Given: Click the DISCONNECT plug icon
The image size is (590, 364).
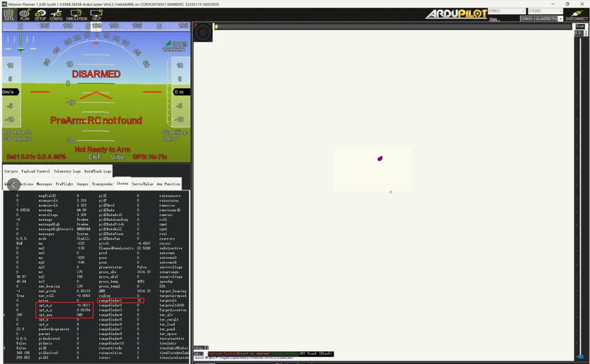Looking at the screenshot, I should coord(577,14).
